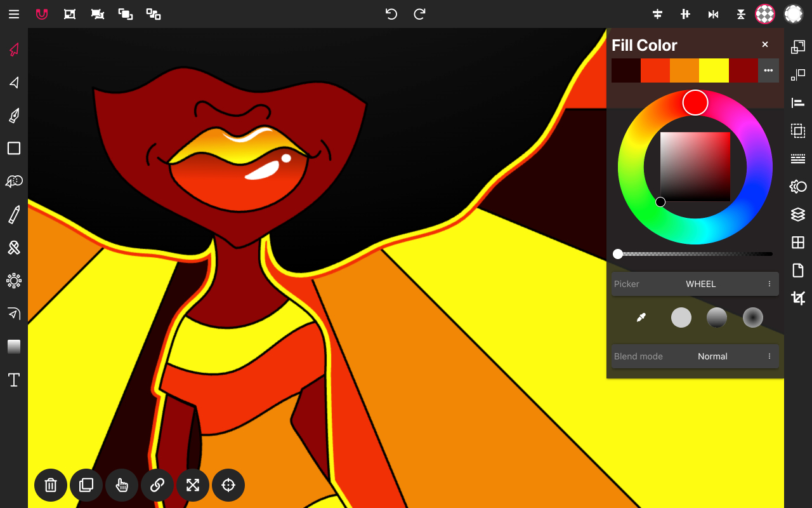Click the opacity slider handle
This screenshot has height=508, width=812.
point(618,254)
